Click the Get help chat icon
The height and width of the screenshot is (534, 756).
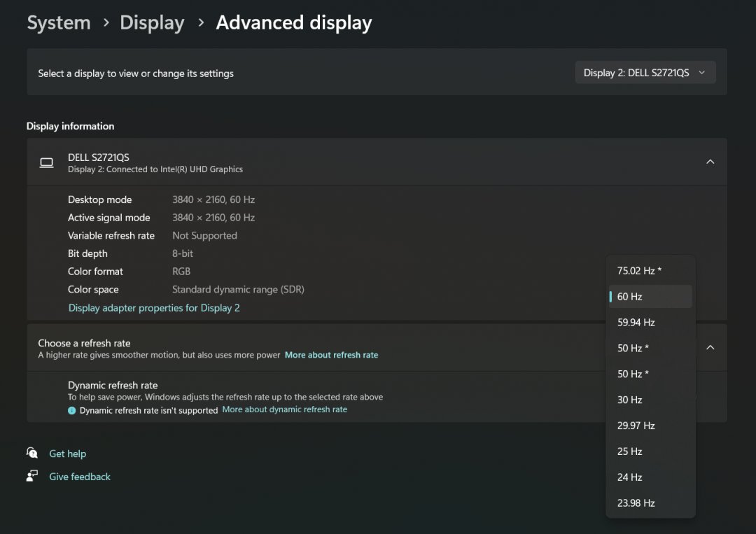click(32, 453)
